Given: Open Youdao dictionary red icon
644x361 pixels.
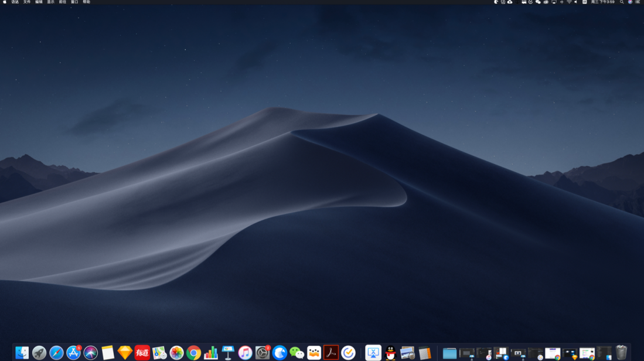Looking at the screenshot, I should (142, 352).
